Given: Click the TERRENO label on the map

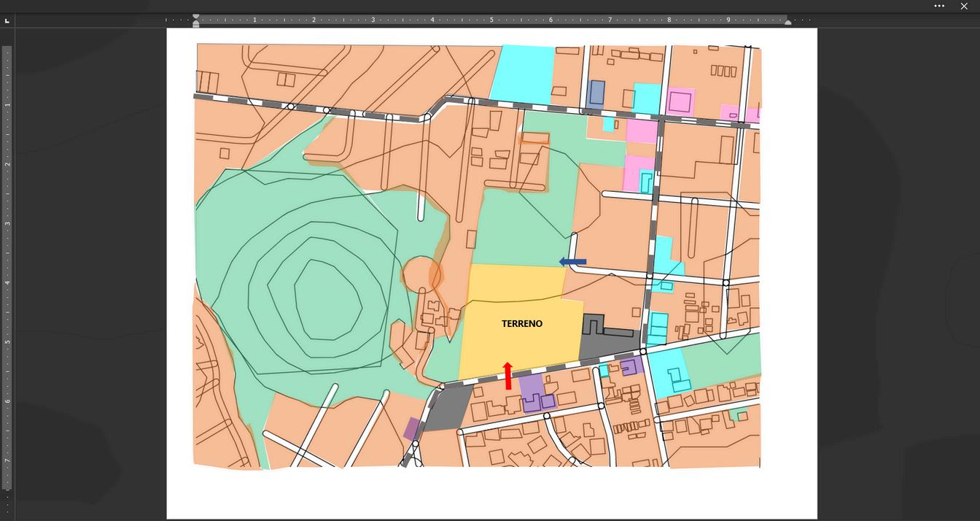Looking at the screenshot, I should coord(522,323).
